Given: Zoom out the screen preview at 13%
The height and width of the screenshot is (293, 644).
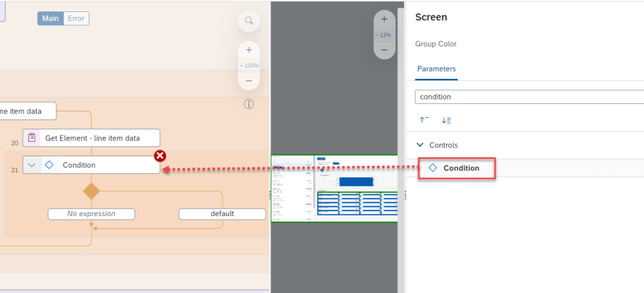Looking at the screenshot, I should click(384, 50).
